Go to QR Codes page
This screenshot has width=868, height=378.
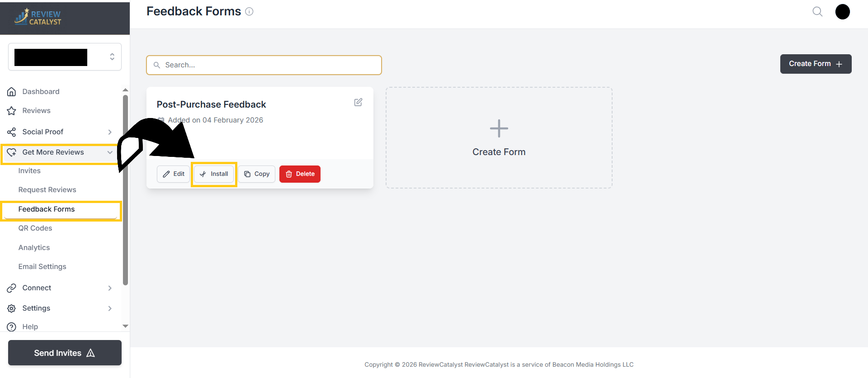[35, 228]
